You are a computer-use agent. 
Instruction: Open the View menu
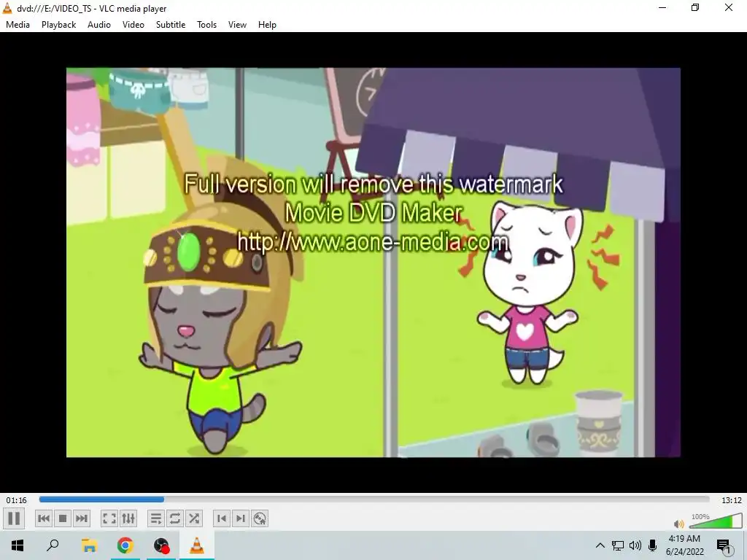[237, 25]
